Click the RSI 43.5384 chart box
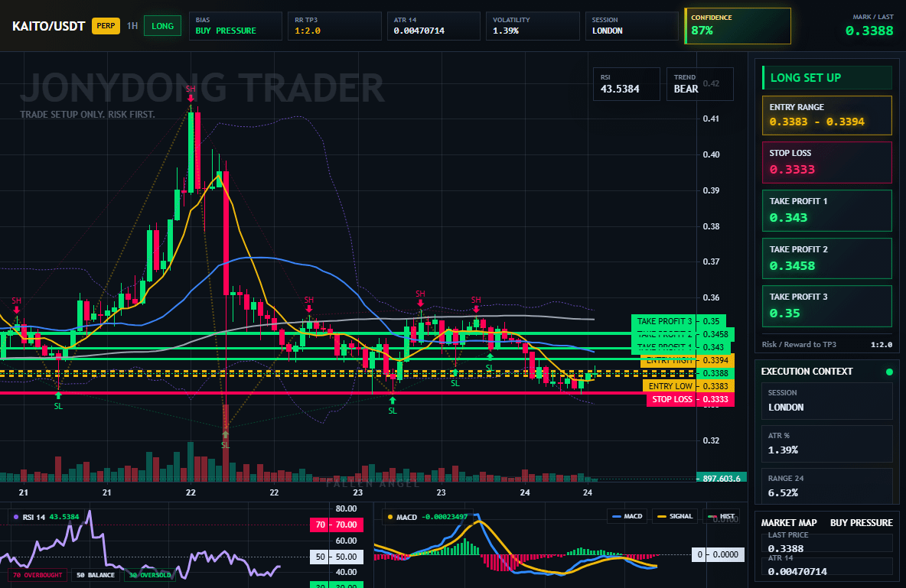The width and height of the screenshot is (906, 588). pos(627,84)
